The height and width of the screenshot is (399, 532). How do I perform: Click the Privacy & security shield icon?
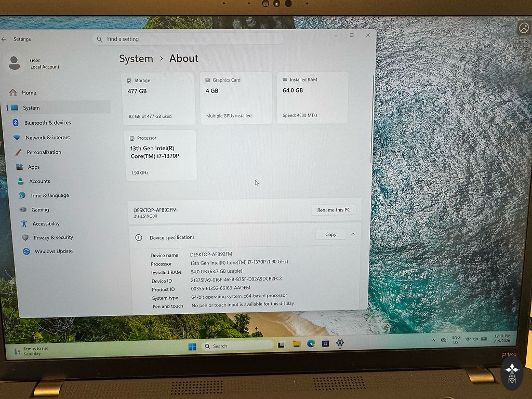(25, 237)
